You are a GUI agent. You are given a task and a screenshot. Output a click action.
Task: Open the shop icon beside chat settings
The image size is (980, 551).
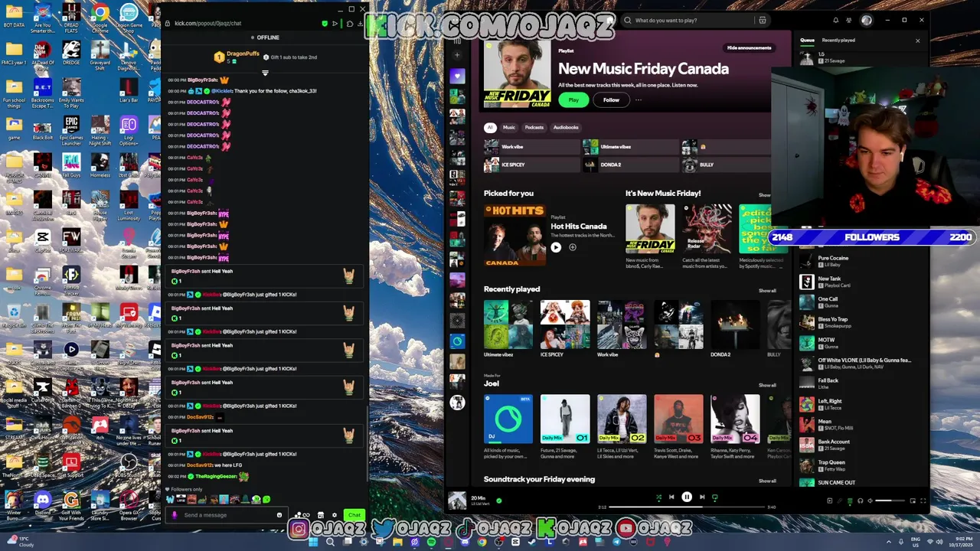pyautogui.click(x=321, y=515)
